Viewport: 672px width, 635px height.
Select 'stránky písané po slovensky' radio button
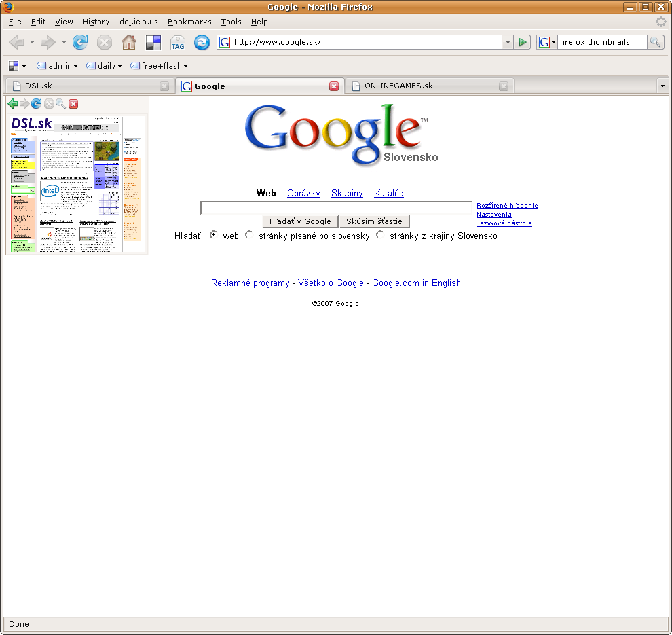(x=249, y=234)
